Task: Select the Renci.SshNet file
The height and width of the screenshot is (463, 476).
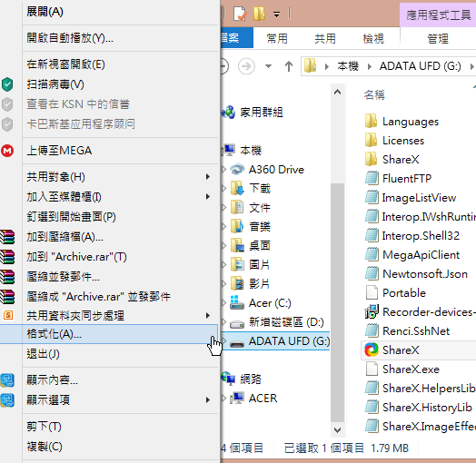Action: (x=416, y=331)
